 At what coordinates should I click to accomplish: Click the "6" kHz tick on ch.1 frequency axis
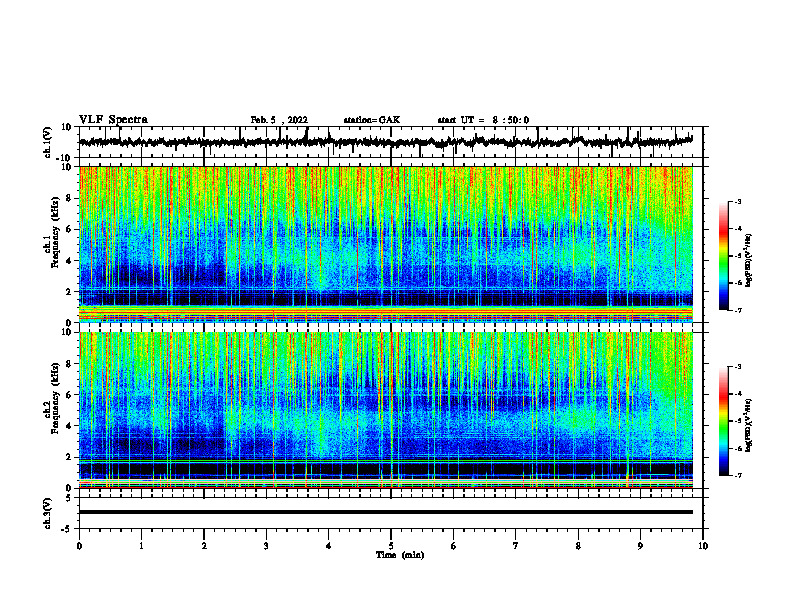click(x=69, y=230)
